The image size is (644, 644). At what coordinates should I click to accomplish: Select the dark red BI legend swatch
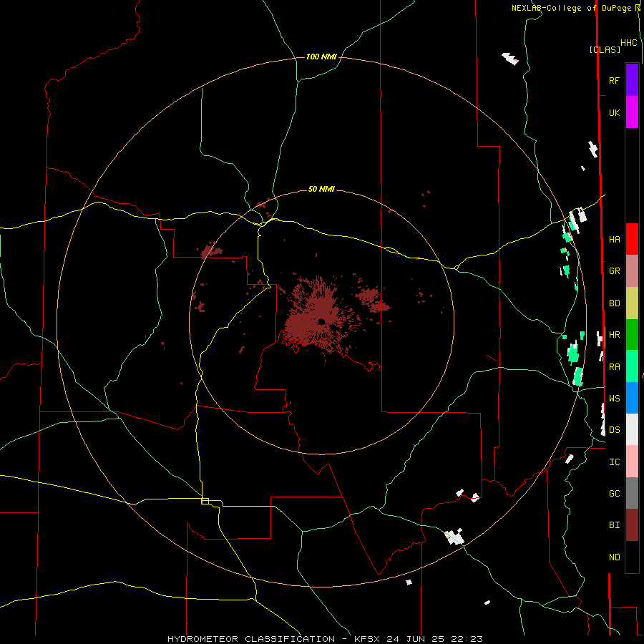pyautogui.click(x=632, y=525)
